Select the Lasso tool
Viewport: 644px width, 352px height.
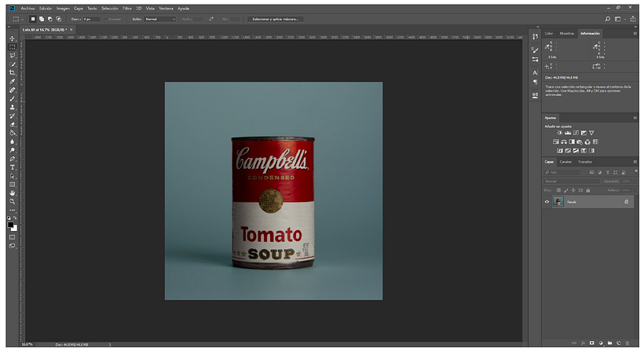[x=13, y=56]
